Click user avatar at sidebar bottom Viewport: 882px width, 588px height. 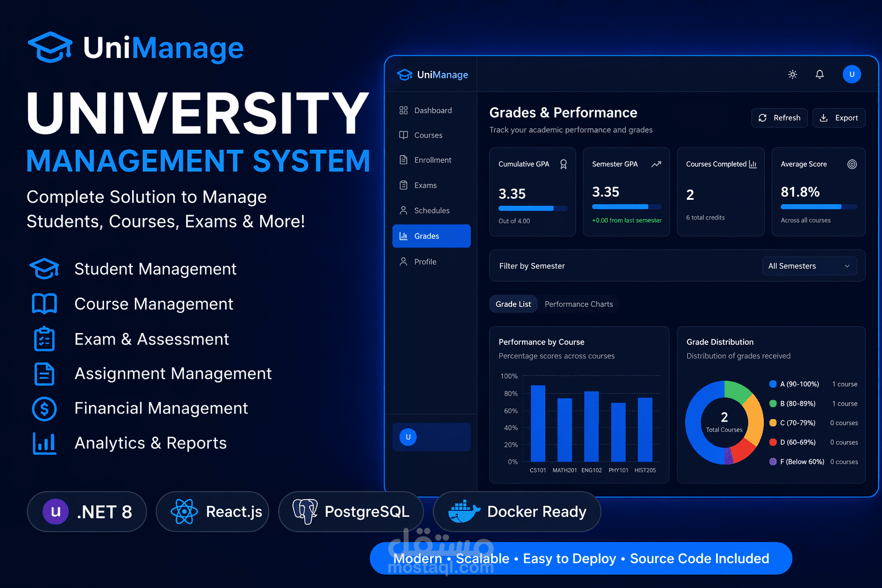(408, 437)
